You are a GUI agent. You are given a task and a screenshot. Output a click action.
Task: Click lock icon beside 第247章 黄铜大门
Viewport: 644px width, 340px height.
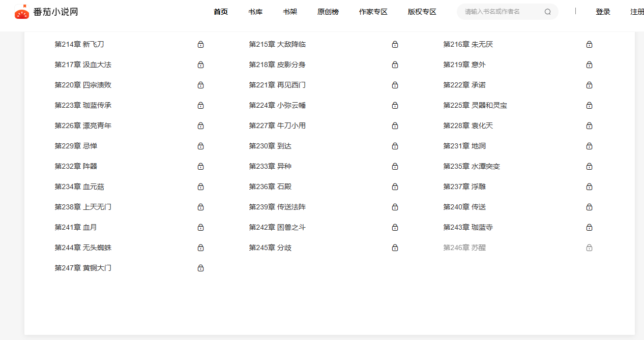[200, 268]
